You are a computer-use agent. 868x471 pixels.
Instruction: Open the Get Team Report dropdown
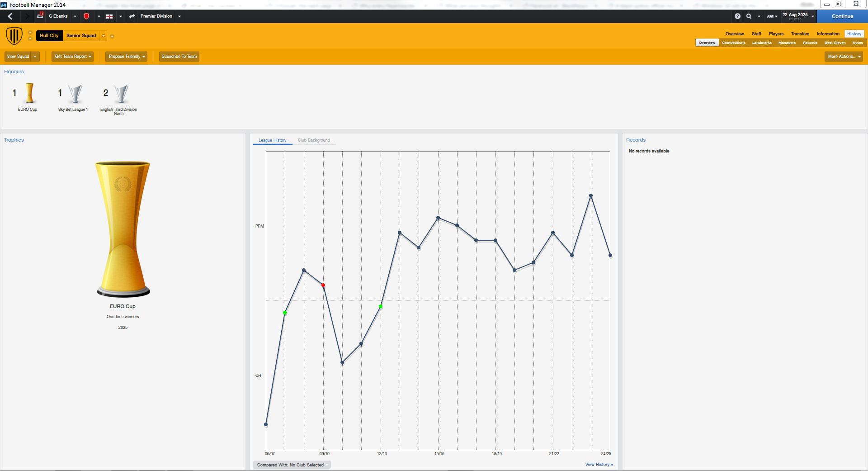(72, 57)
